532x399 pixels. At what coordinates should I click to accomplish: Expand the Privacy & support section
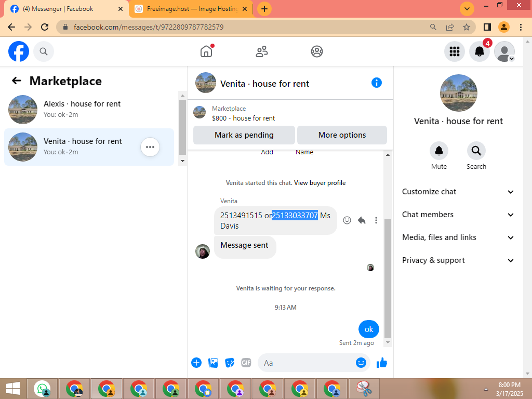click(458, 260)
